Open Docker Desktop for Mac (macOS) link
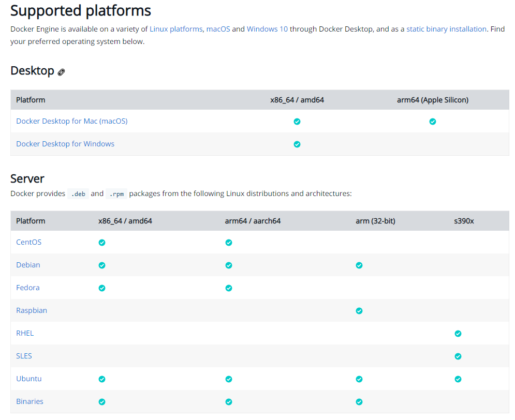The height and width of the screenshot is (420, 515). (x=72, y=121)
